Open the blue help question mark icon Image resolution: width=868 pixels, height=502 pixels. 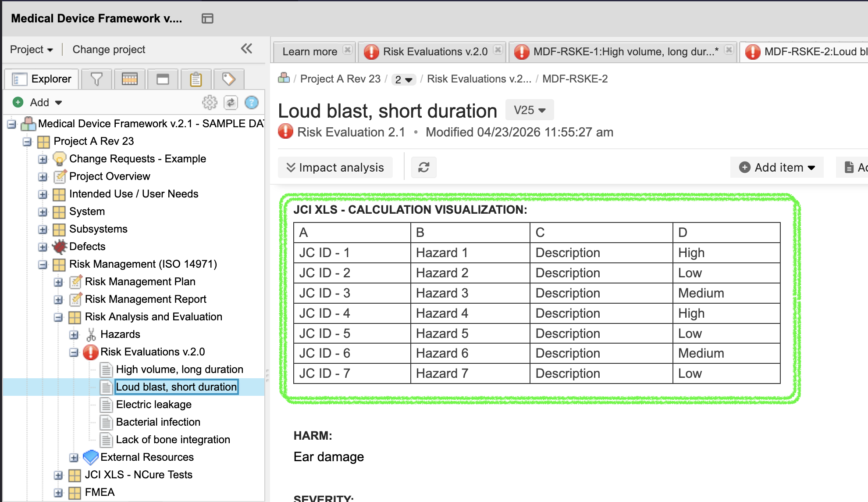tap(251, 103)
